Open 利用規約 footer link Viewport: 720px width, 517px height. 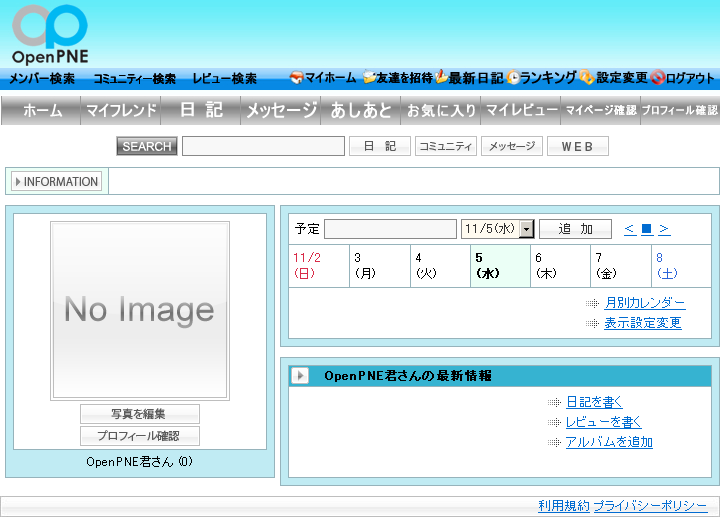pos(564,506)
